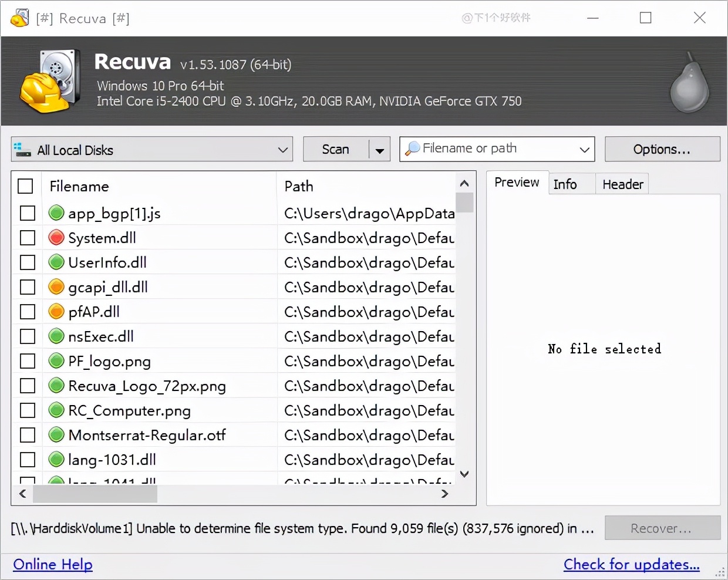
Task: Follow the Check for updates link
Action: pyautogui.click(x=631, y=565)
